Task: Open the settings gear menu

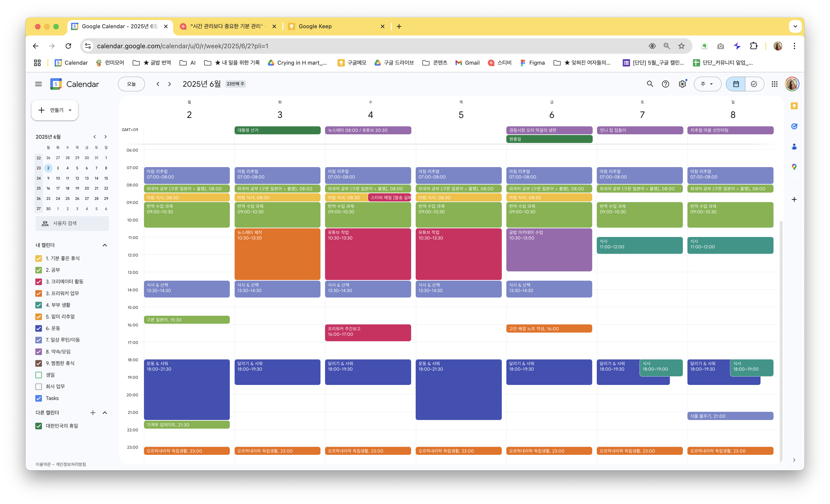Action: 682,84
